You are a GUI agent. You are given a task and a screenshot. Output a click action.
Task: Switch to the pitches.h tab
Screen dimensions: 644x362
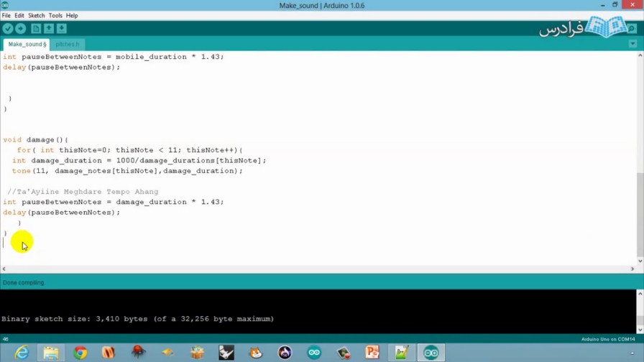click(68, 44)
